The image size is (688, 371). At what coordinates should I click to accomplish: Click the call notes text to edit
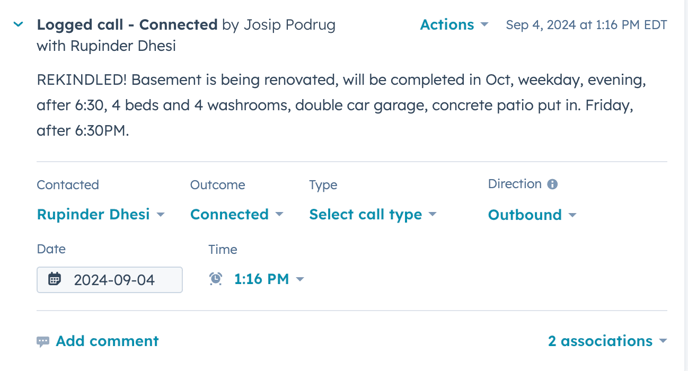pos(341,105)
